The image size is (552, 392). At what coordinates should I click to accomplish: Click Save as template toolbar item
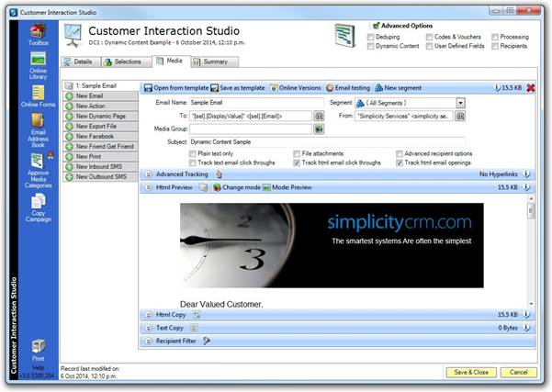click(238, 88)
